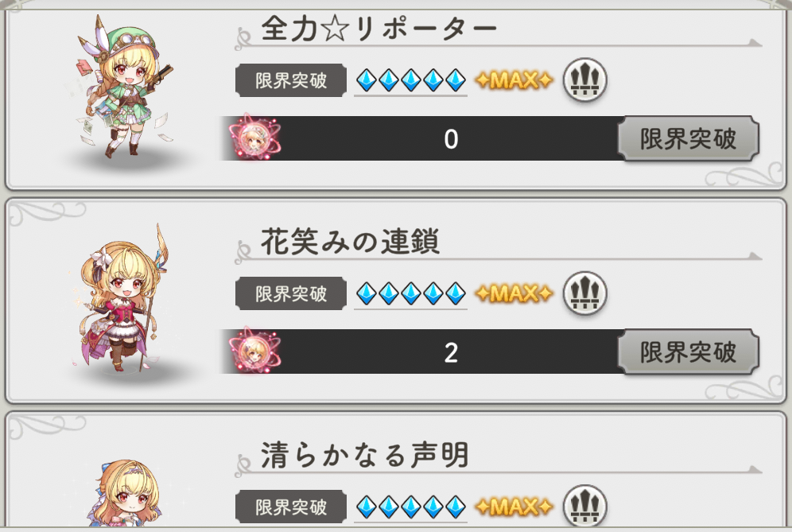Open the 清らかなる声明 title heading
Image resolution: width=792 pixels, height=532 pixels.
point(365,455)
